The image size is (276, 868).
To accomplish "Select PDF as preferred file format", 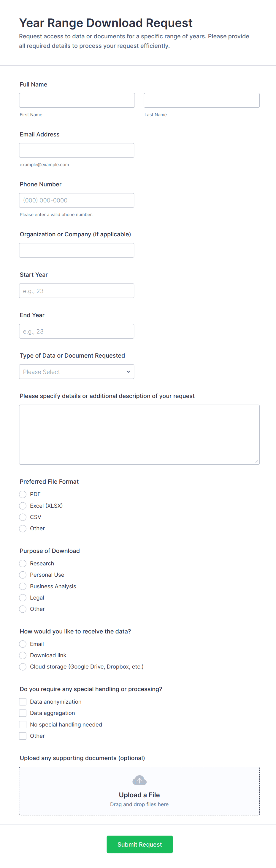I will [x=23, y=494].
